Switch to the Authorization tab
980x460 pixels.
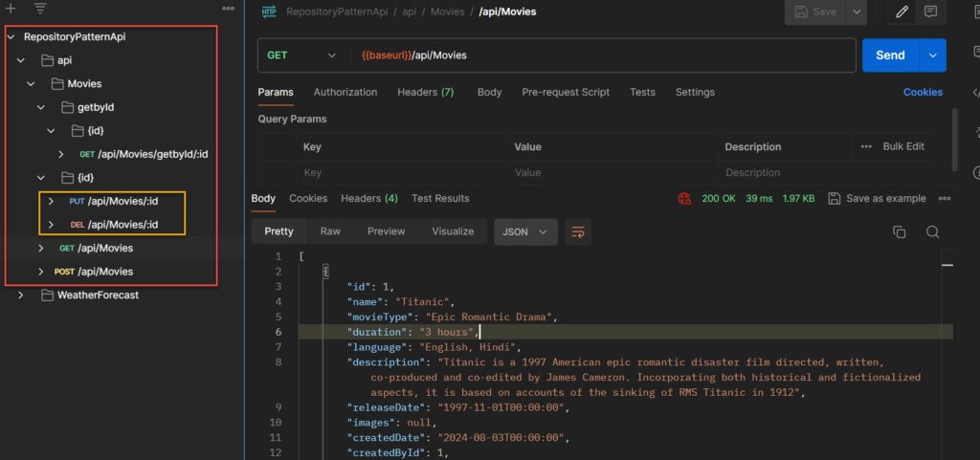tap(345, 92)
